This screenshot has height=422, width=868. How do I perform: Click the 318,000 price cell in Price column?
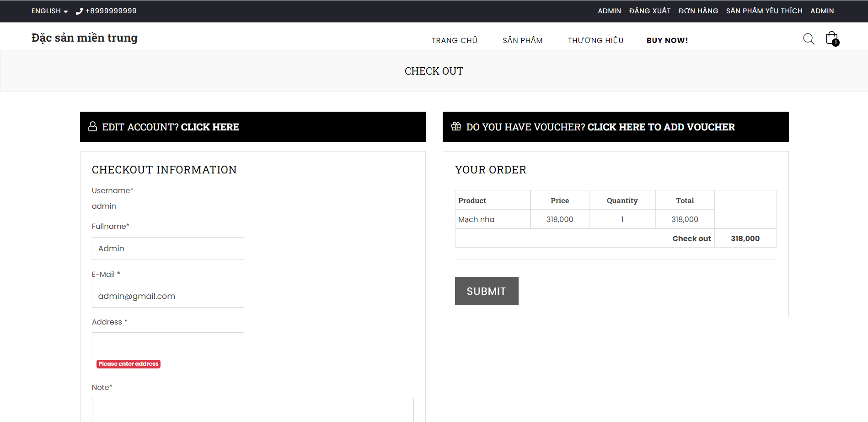point(560,219)
